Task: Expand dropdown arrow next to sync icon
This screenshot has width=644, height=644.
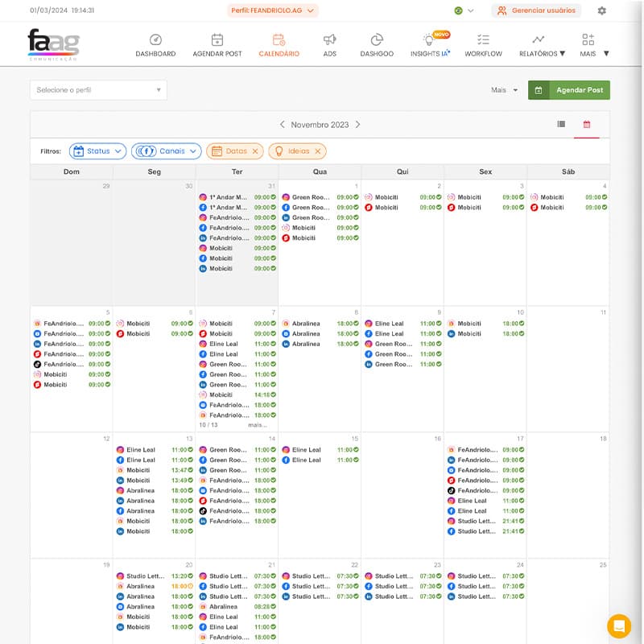Action: tap(471, 10)
